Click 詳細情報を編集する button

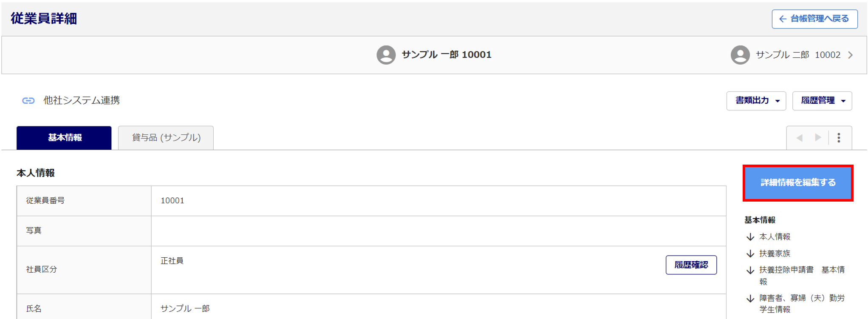pyautogui.click(x=797, y=183)
